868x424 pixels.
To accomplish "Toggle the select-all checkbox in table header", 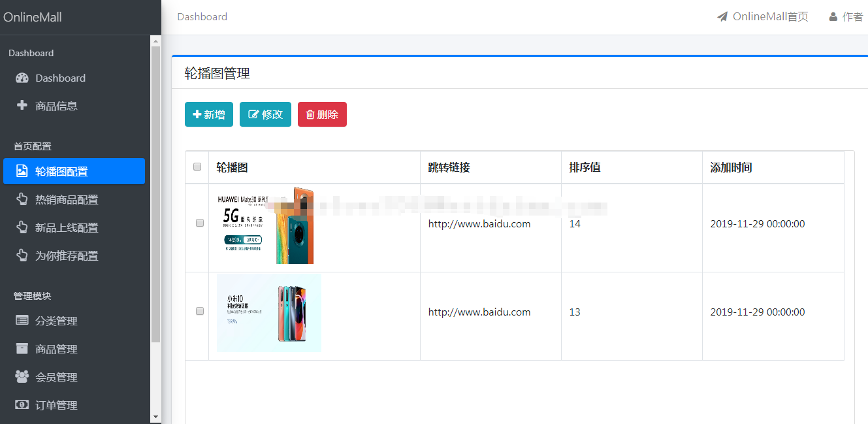I will [x=197, y=167].
